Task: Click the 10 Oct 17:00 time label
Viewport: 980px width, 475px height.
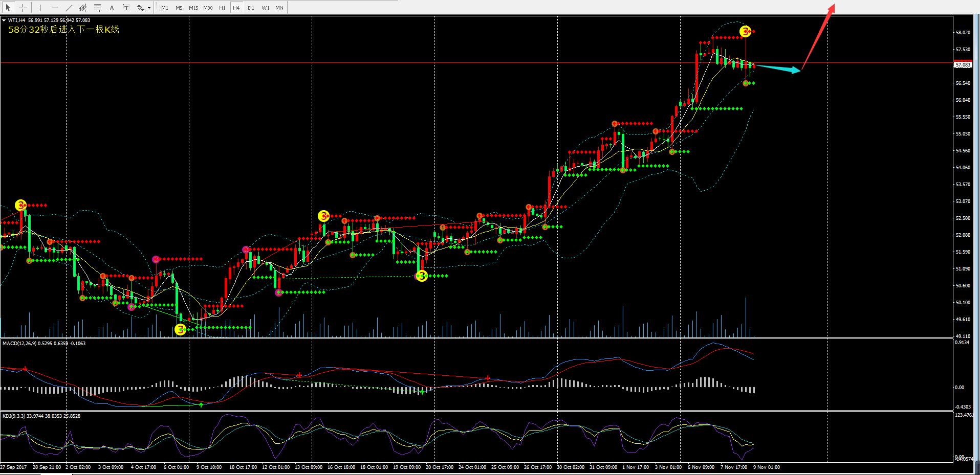Action: coord(243,467)
